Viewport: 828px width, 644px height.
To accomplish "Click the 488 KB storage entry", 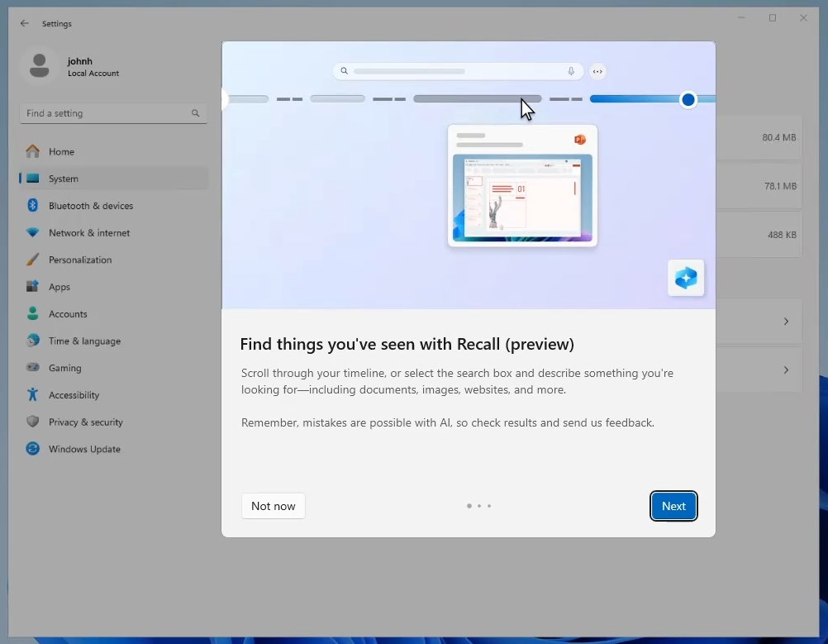I will 782,235.
